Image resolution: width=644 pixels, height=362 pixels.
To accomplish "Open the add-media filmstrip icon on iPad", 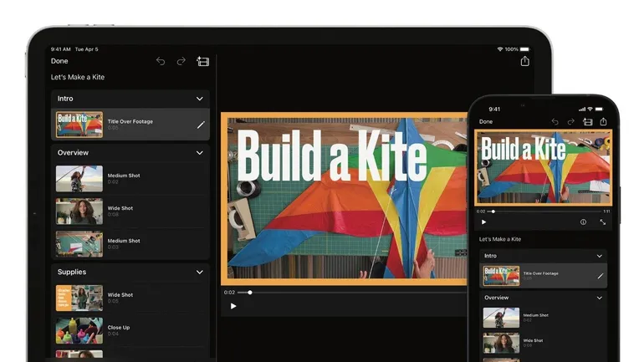I will 202,61.
